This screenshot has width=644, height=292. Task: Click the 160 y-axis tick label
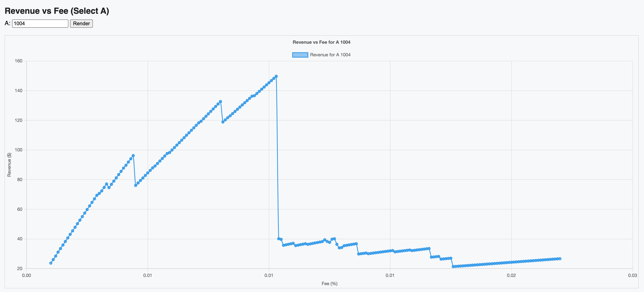click(x=19, y=61)
